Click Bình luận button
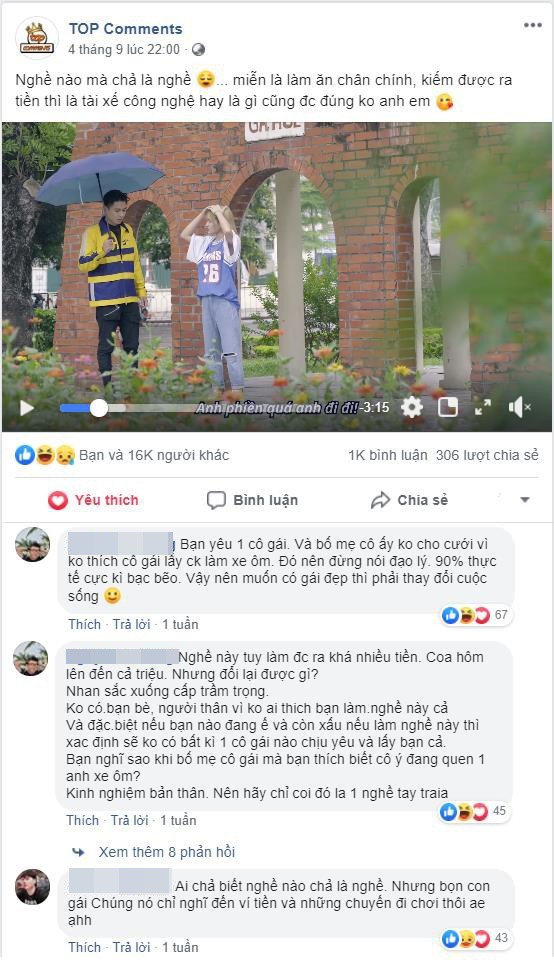The height and width of the screenshot is (964, 554). point(253,500)
